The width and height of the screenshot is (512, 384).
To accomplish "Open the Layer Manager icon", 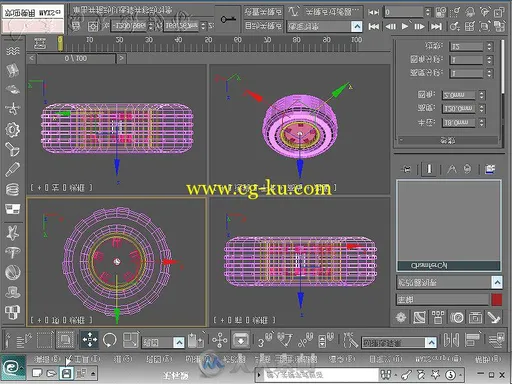I will (x=496, y=340).
